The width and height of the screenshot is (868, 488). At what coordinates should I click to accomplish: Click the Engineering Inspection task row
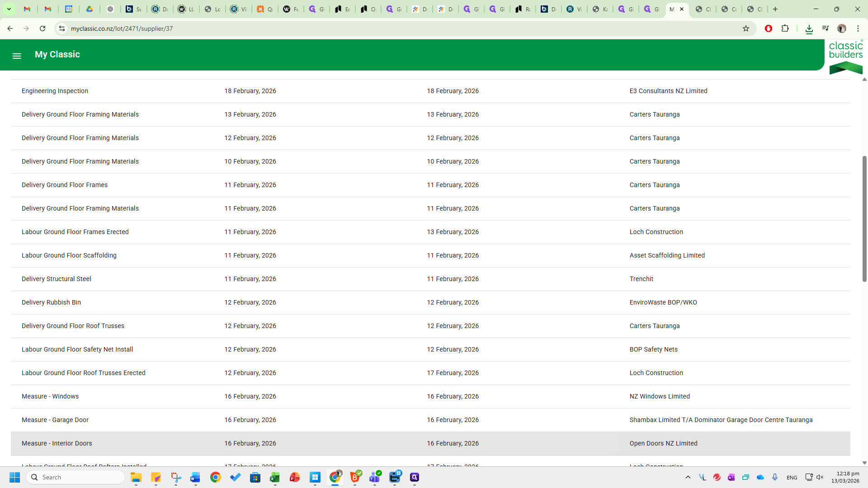(x=55, y=91)
